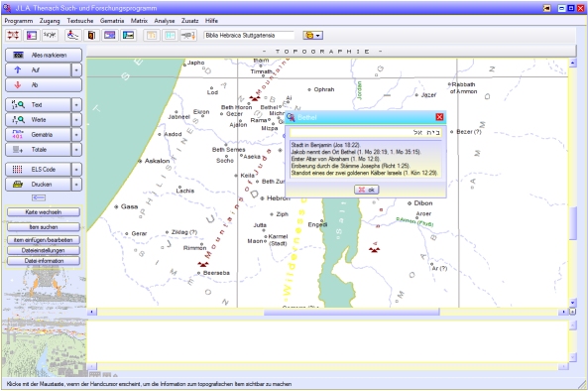
Task: Click Alles markieren button
Action: pos(44,56)
